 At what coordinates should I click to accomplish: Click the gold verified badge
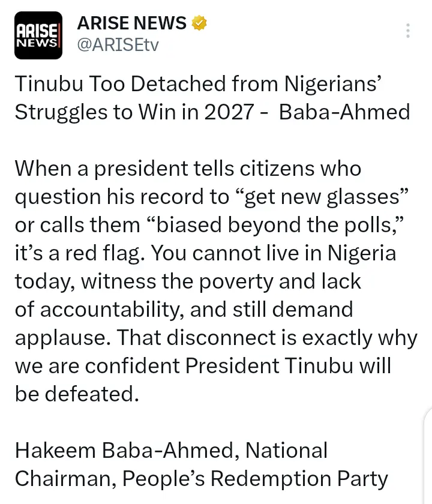coord(200,23)
